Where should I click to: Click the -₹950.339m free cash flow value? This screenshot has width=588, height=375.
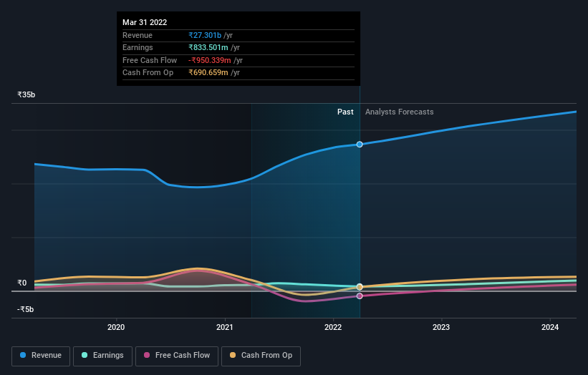coord(210,60)
